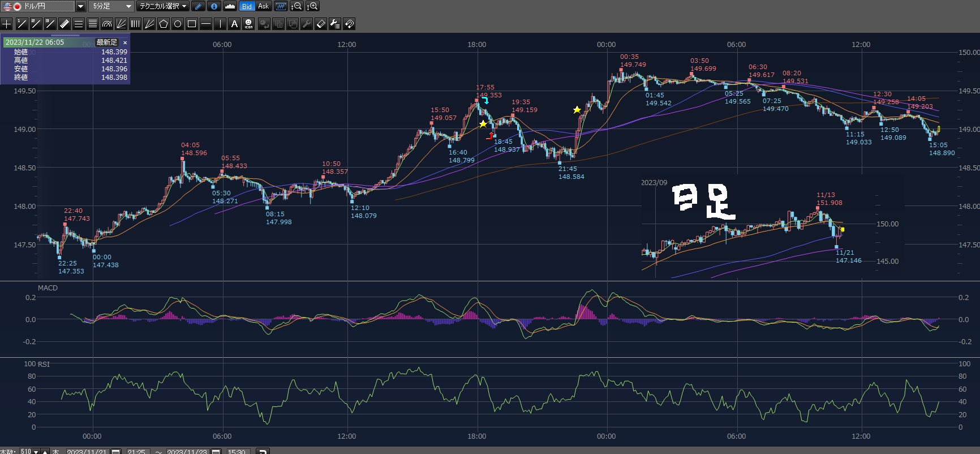Toggle the info display button
The height and width of the screenshot is (454, 980).
(x=214, y=6)
